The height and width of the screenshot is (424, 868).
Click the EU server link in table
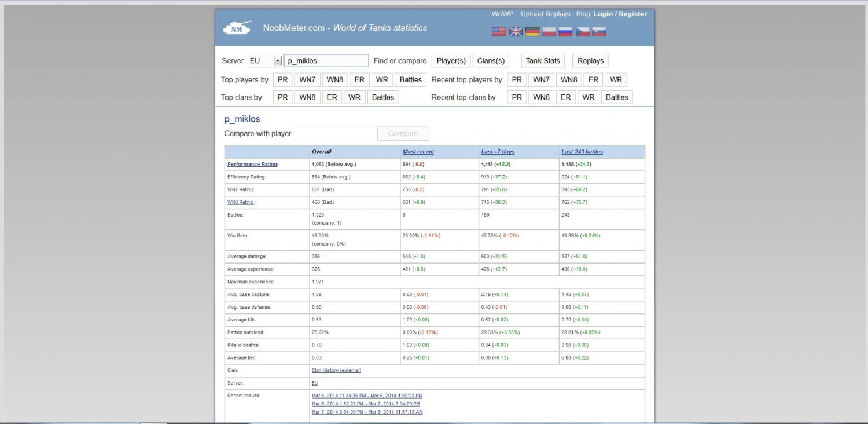click(x=315, y=383)
